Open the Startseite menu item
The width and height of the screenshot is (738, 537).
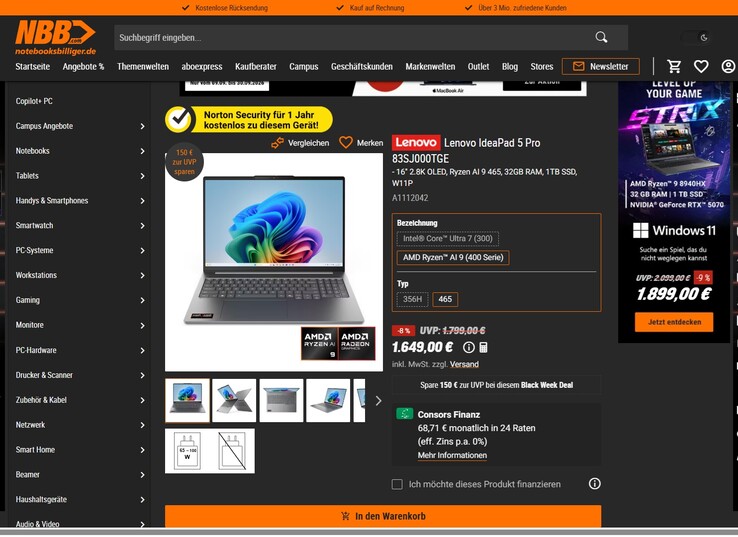pos(32,66)
